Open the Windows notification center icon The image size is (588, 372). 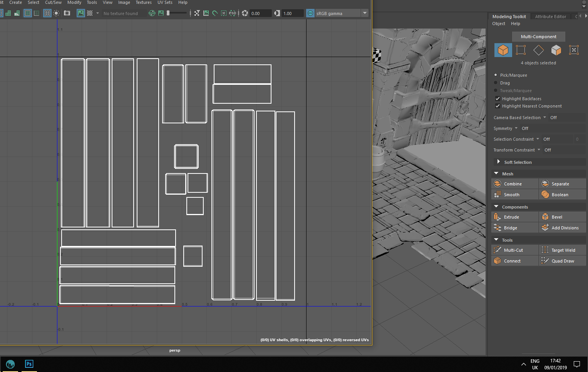tap(577, 364)
